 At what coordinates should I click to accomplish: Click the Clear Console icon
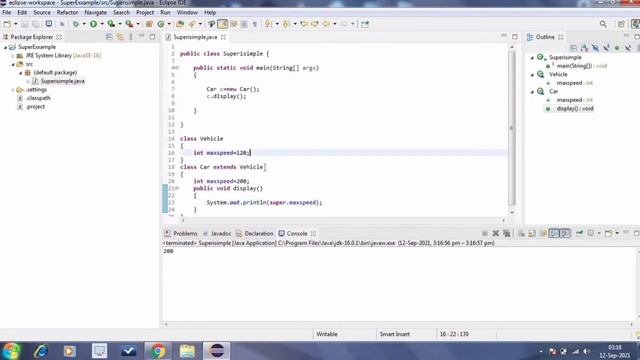coord(521,233)
